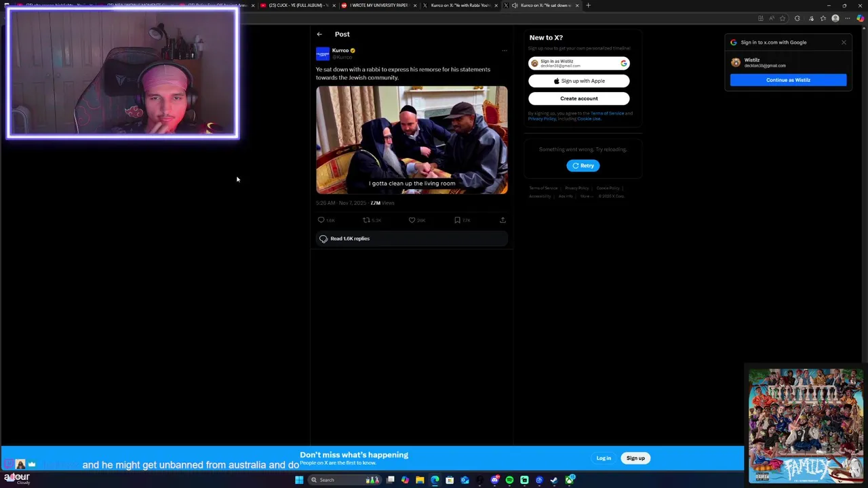Open Terms of Service link in signup text
Image resolution: width=868 pixels, height=488 pixels.
pyautogui.click(x=607, y=113)
